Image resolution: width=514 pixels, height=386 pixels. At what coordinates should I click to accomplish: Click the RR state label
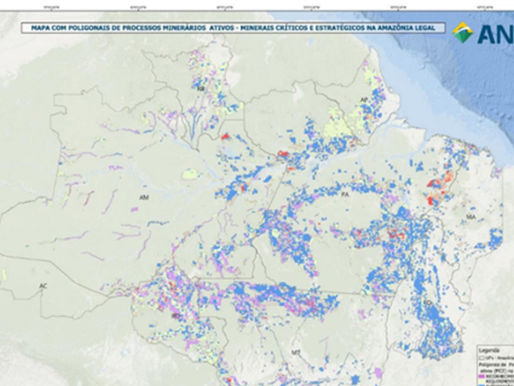click(200, 88)
